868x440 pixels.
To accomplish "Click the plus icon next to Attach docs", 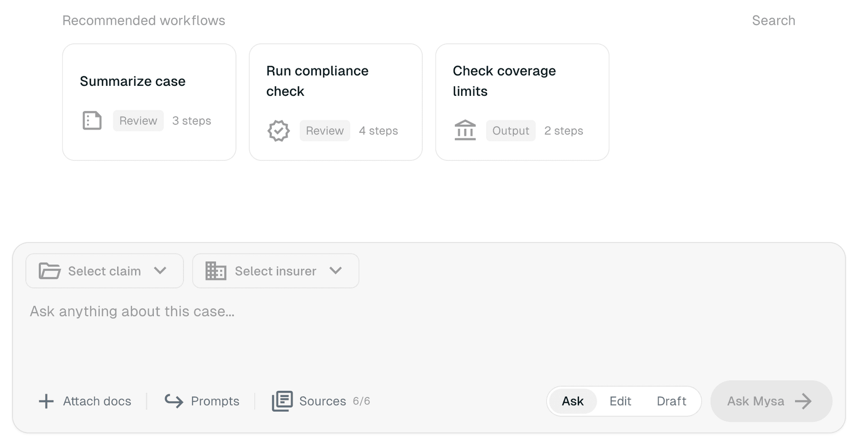I will point(46,401).
